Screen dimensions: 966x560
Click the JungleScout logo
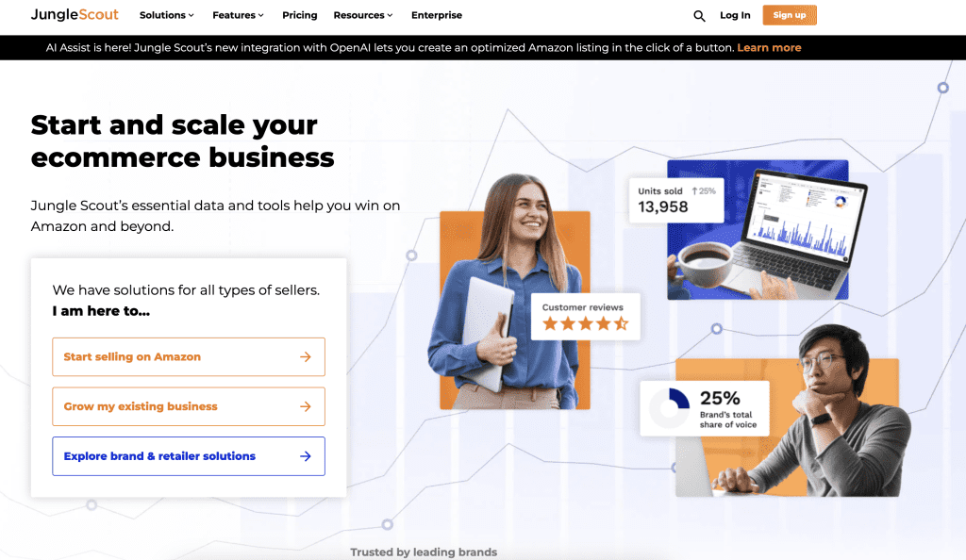(75, 15)
